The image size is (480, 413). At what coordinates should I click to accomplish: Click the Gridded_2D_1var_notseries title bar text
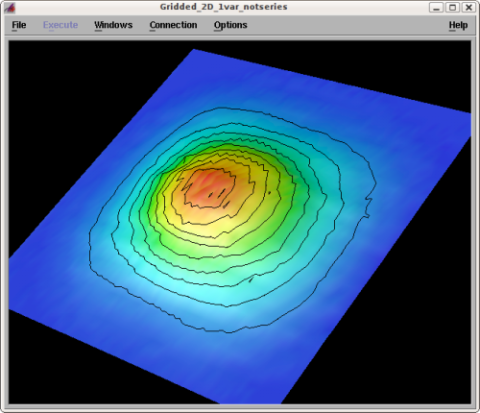(224, 7)
